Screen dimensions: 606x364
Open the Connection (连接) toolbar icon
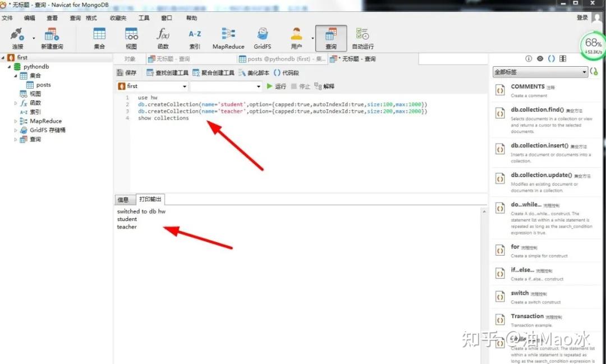[x=17, y=38]
